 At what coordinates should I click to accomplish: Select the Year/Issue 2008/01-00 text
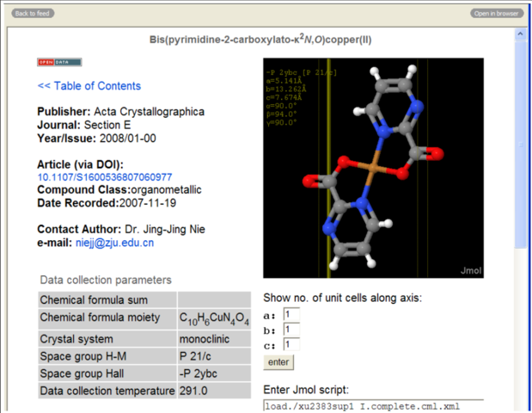(96, 139)
